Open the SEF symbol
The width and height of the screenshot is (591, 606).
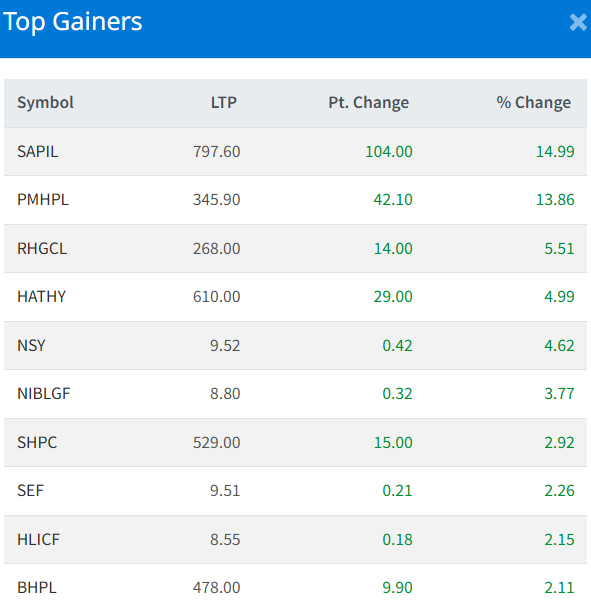point(30,491)
